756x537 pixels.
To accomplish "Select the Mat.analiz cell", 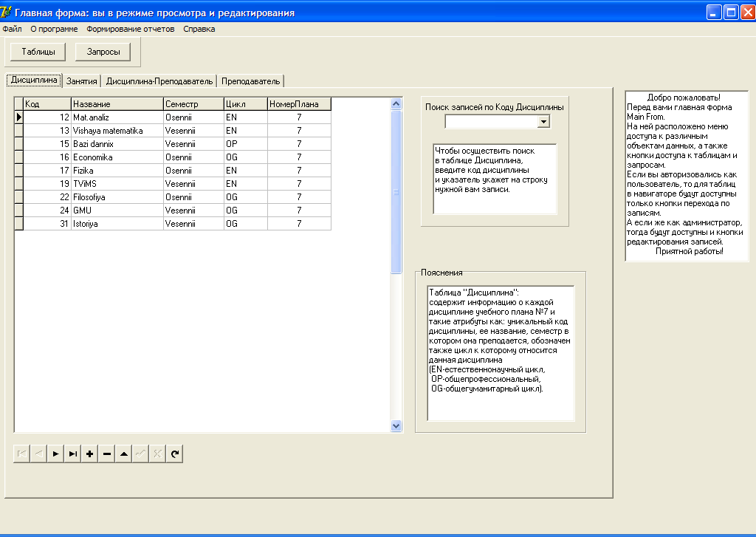I will [117, 117].
